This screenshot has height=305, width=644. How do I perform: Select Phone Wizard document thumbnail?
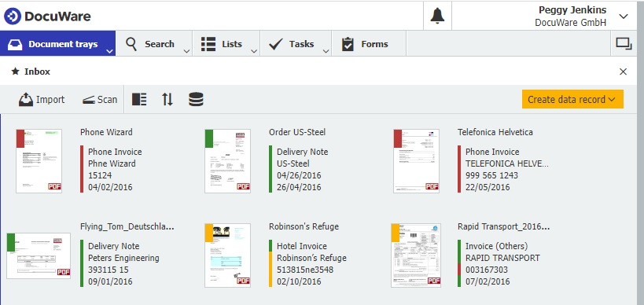(39, 161)
